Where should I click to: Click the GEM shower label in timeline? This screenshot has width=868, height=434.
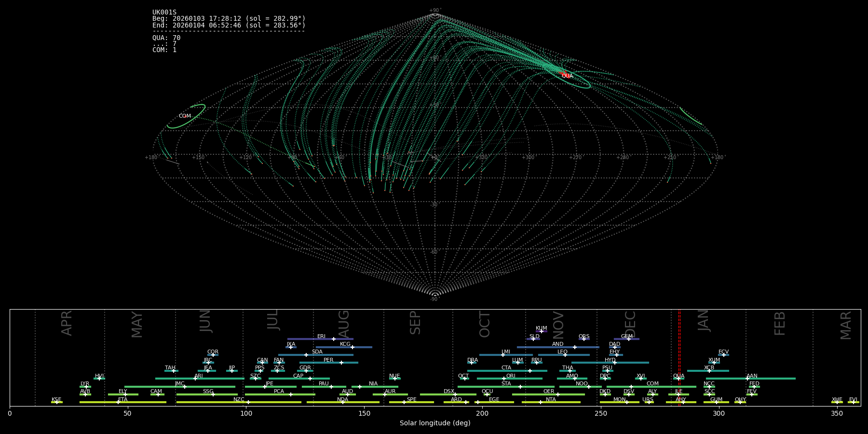(x=626, y=337)
